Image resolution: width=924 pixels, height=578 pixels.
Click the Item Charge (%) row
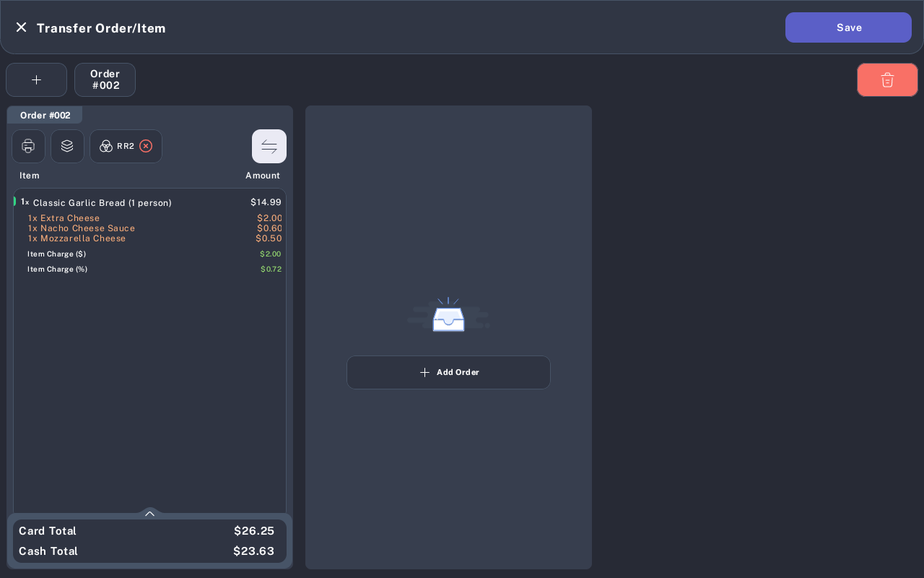154,269
